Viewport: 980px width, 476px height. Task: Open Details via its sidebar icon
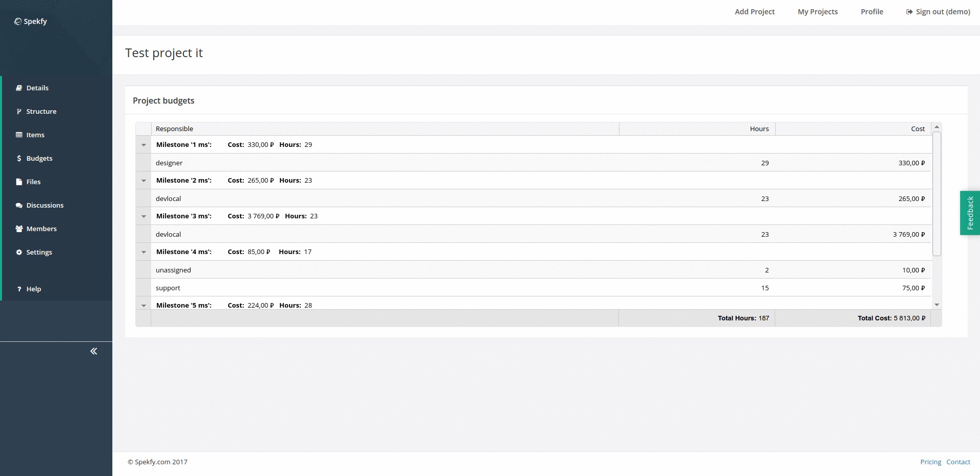coord(19,88)
